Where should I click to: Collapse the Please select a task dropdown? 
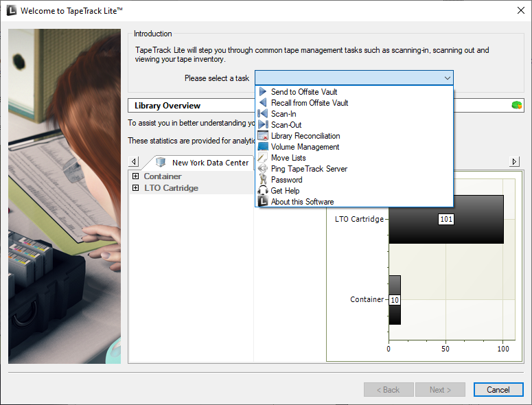tap(447, 78)
